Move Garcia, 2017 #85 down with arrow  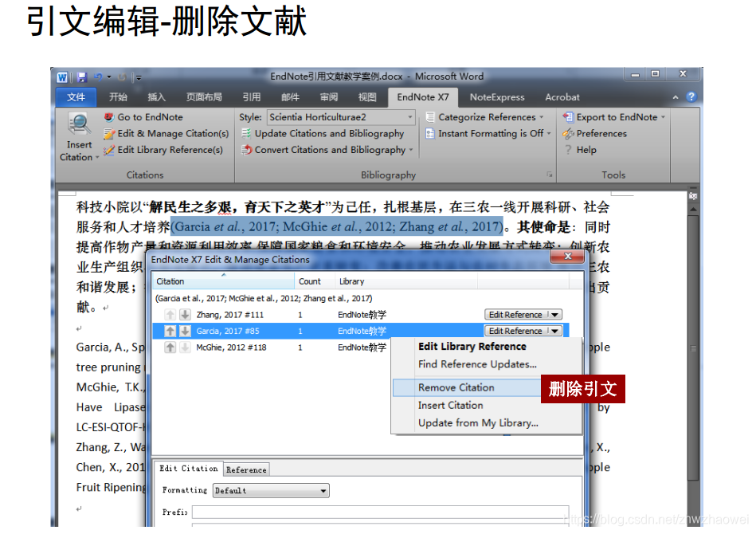tap(185, 331)
